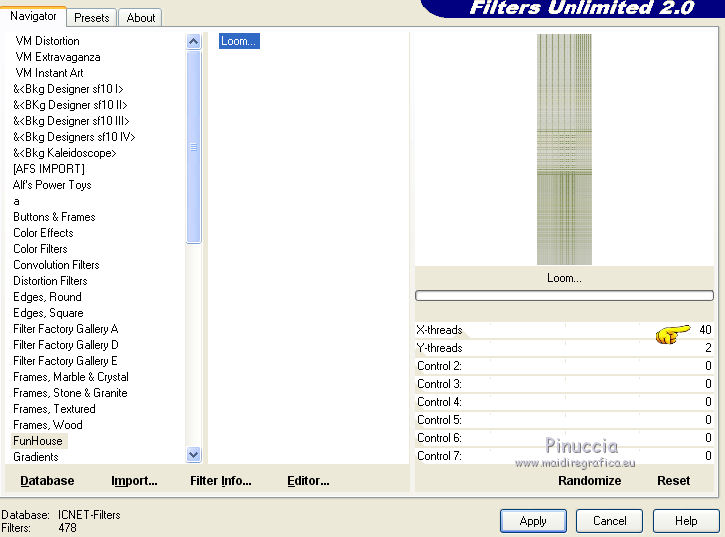This screenshot has width=725, height=537.
Task: Open the Presets tab
Action: coord(92,18)
